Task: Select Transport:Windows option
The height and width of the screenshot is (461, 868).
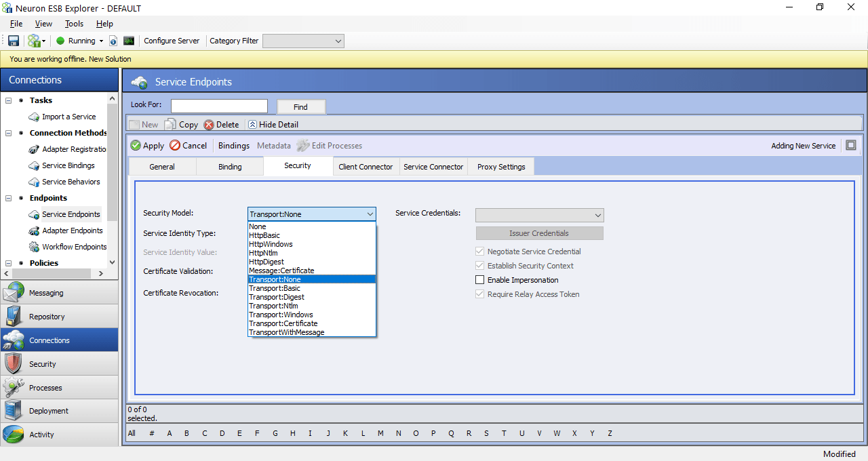Action: pos(312,315)
